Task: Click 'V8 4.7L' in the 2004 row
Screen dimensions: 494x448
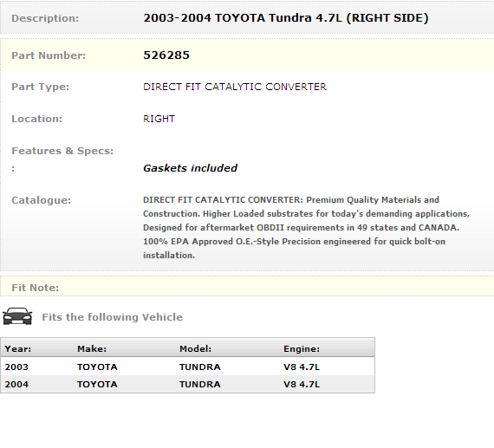Action: point(302,385)
